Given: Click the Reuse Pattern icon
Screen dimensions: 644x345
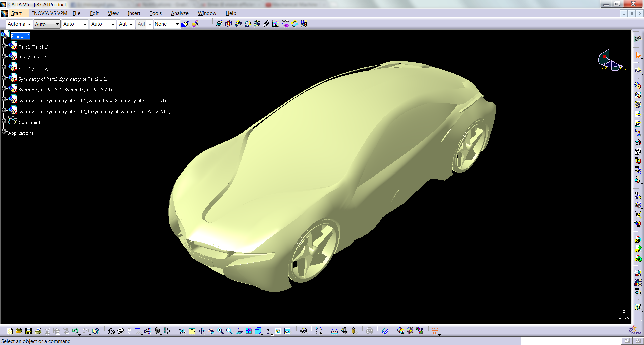Looking at the screenshot, I should (x=304, y=24).
